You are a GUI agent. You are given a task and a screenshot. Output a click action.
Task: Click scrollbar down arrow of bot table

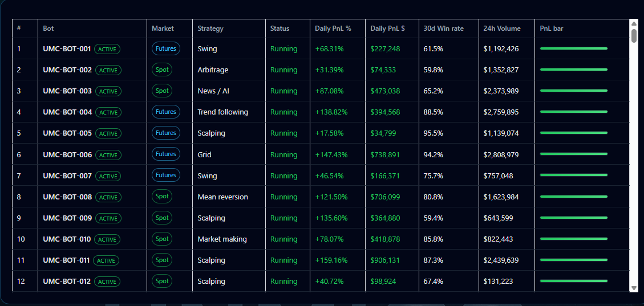634,288
